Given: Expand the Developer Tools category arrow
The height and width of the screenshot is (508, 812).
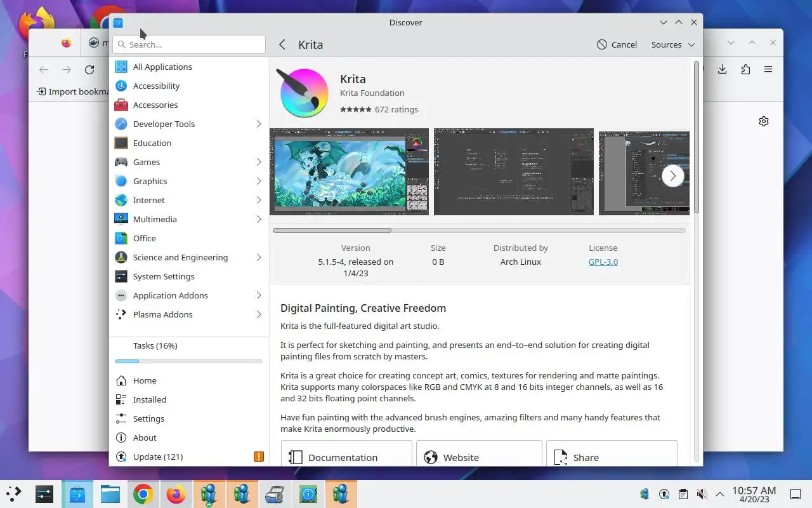Looking at the screenshot, I should [259, 124].
